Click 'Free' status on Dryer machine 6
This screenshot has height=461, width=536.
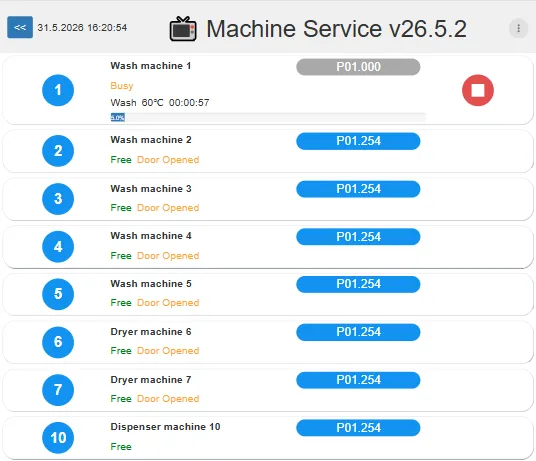coord(121,351)
